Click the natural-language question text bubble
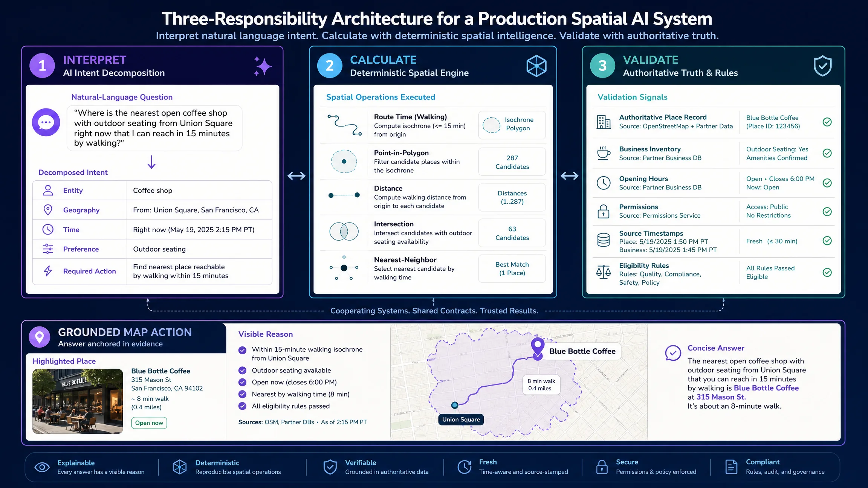Screen dimensions: 868x488 pyautogui.click(x=154, y=128)
